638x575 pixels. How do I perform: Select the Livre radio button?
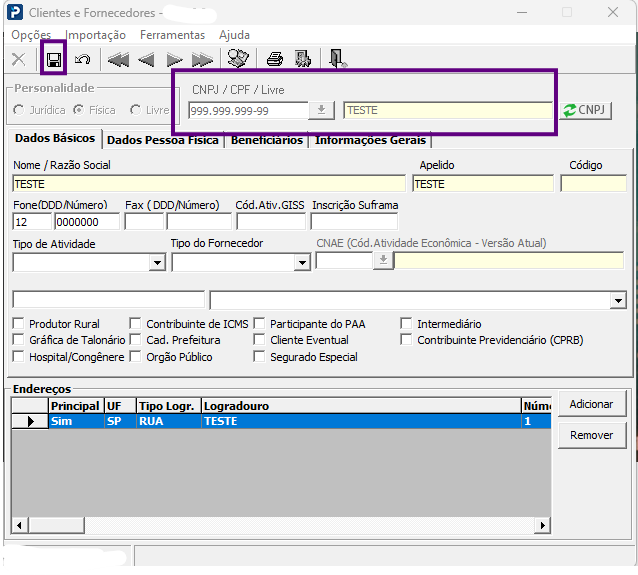[135, 110]
